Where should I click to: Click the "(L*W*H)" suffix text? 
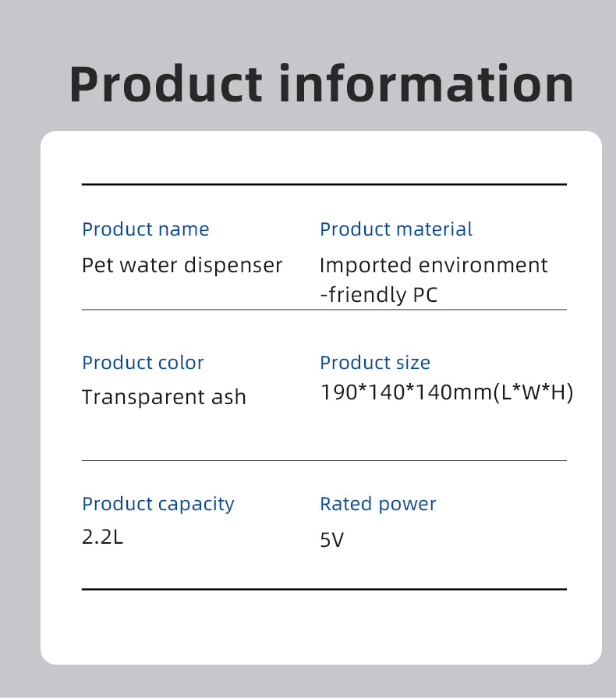pyautogui.click(x=534, y=392)
